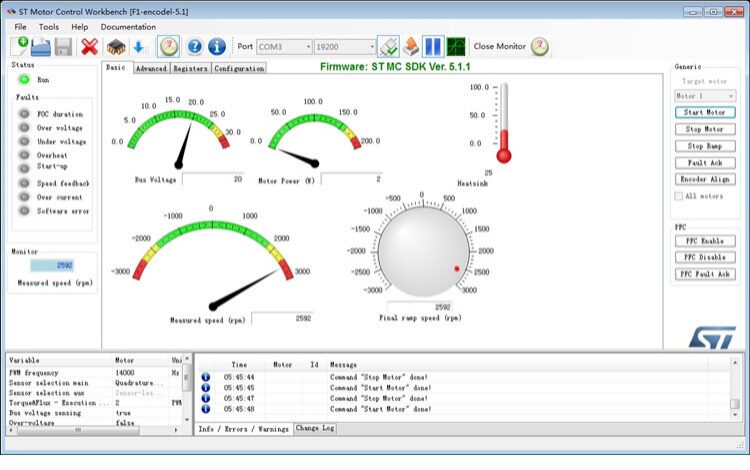The height and width of the screenshot is (470, 750).
Task: Open project with the folder icon
Action: (x=41, y=47)
